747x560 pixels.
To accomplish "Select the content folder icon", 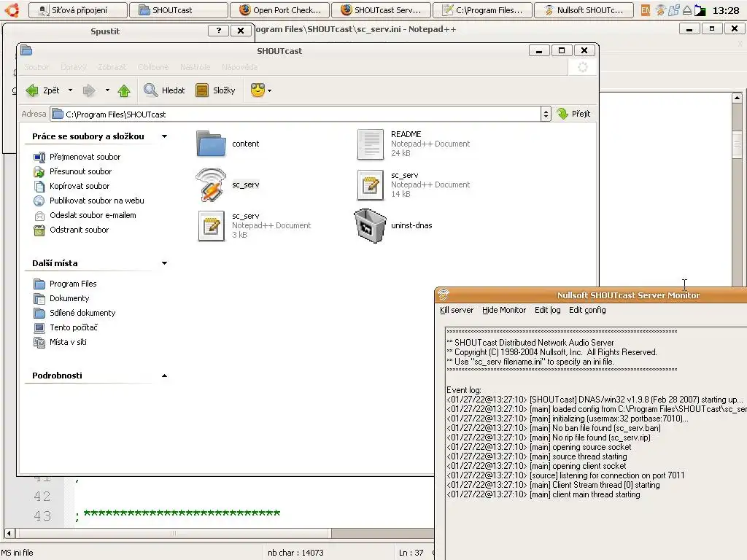I will coord(211,144).
